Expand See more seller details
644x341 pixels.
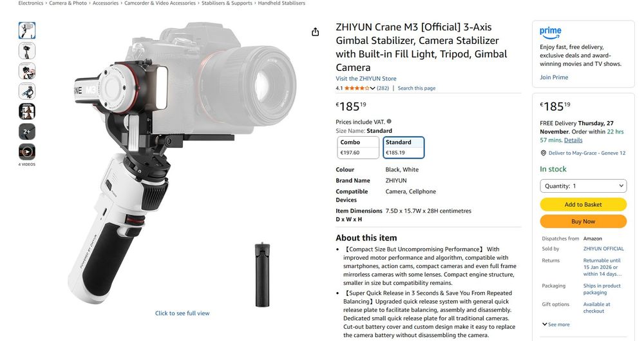click(x=556, y=324)
